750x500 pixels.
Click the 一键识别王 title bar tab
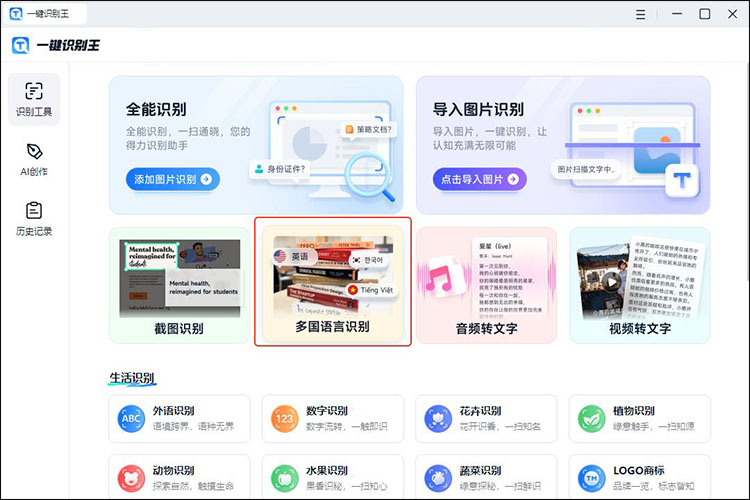coord(46,14)
